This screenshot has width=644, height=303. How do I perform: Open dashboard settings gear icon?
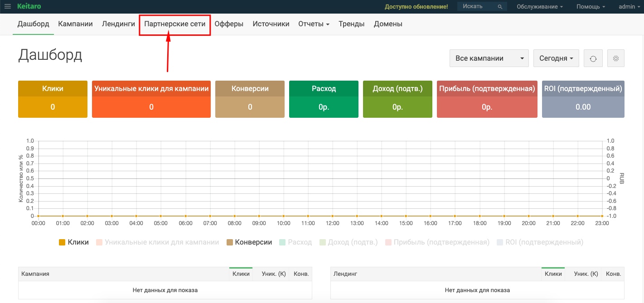click(x=615, y=58)
